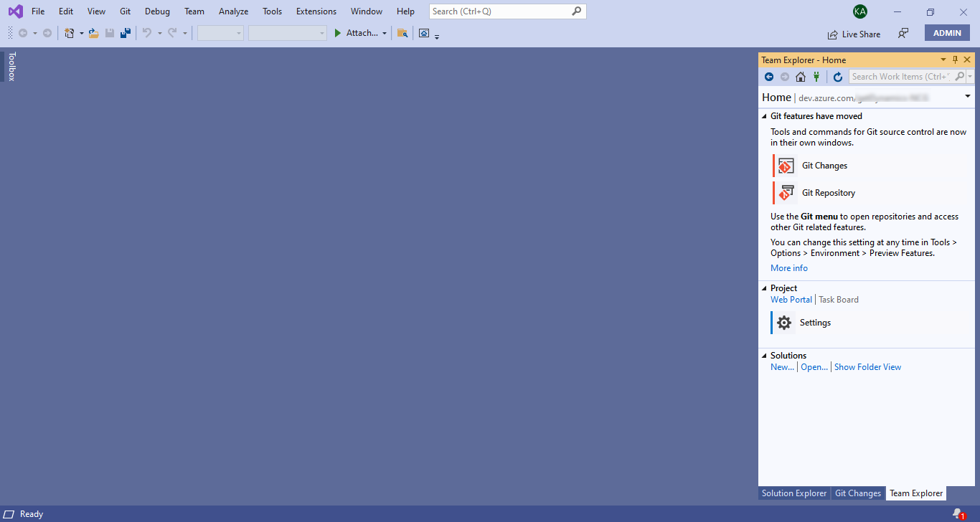Click the KA account avatar
Screen dimensions: 980x522
(859, 11)
